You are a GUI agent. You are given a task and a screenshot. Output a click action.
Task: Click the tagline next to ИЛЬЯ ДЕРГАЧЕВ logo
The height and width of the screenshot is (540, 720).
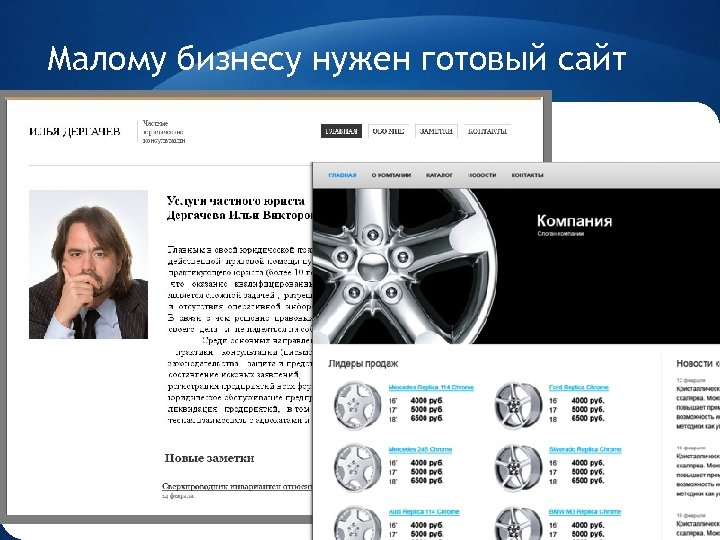[x=164, y=132]
